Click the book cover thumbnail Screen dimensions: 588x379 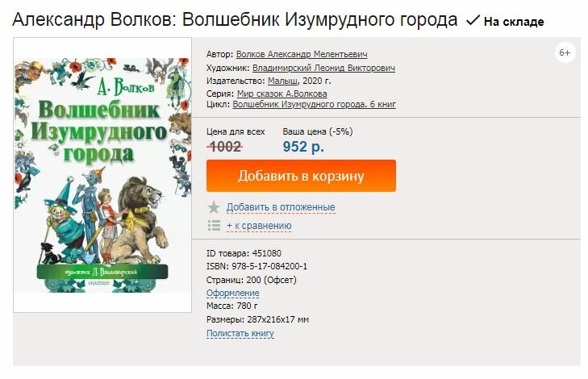click(x=102, y=175)
